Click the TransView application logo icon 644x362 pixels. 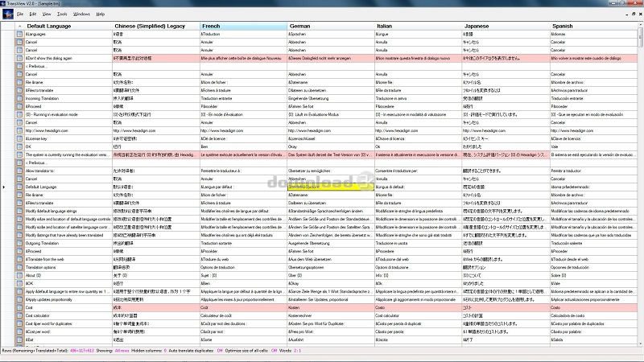(x=8, y=14)
